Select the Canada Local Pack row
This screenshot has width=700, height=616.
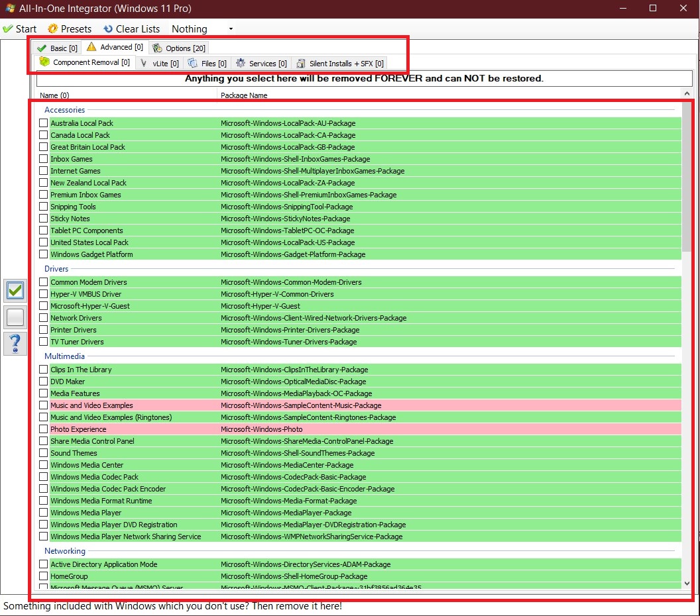(360, 134)
